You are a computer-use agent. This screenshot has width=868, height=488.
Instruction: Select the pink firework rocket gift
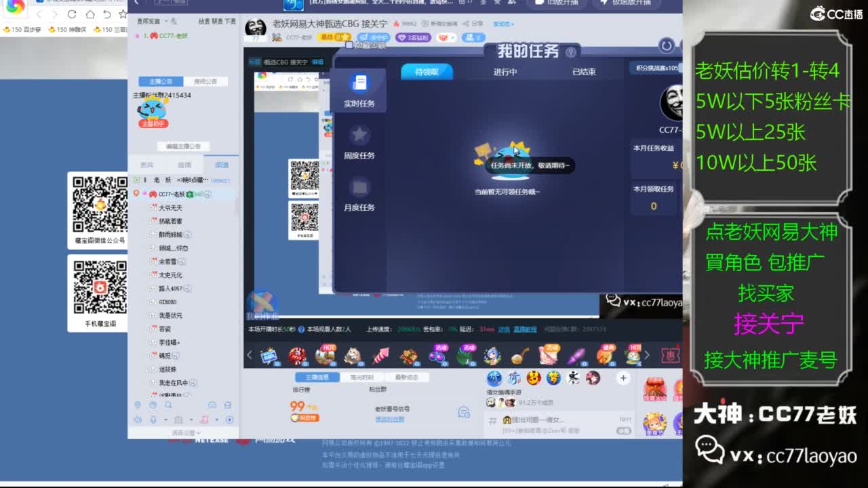pos(380,354)
